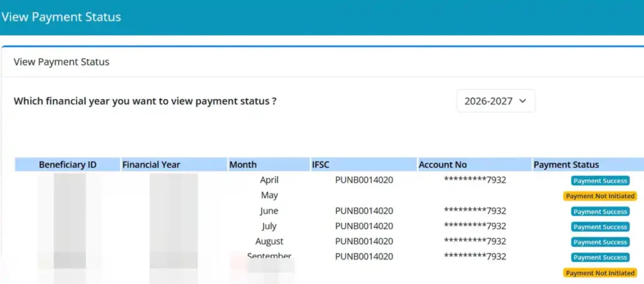Click the IFSC code in the July row

(x=364, y=226)
